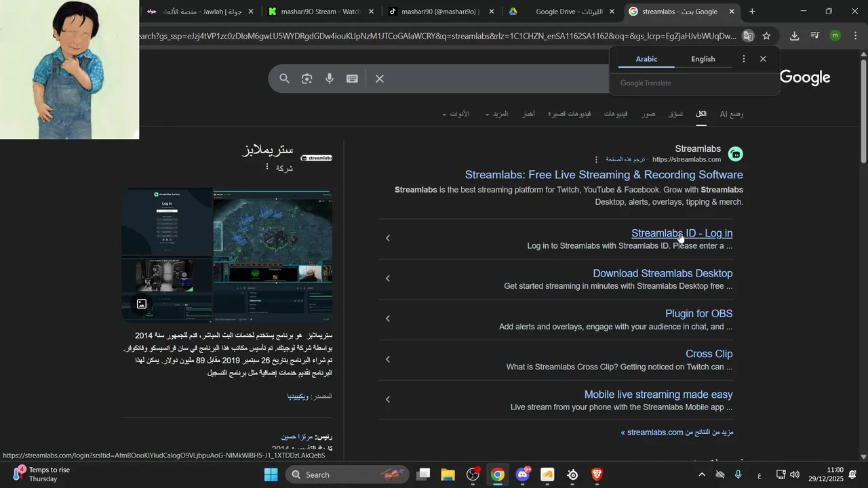Open Streamlabs ID - Log in link
868x488 pixels.
(682, 233)
